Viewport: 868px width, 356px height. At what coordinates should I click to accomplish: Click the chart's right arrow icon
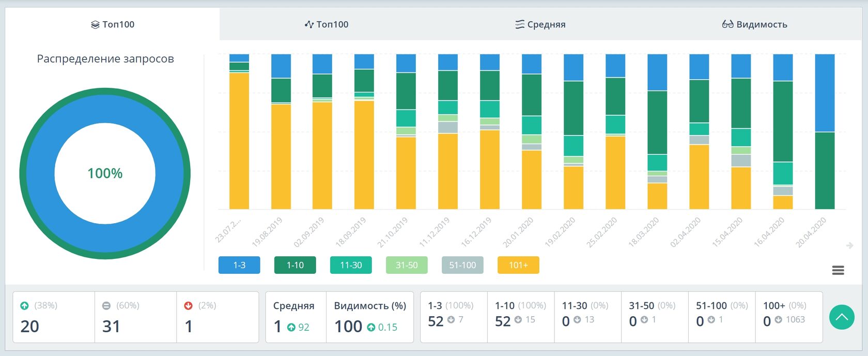pos(849,245)
